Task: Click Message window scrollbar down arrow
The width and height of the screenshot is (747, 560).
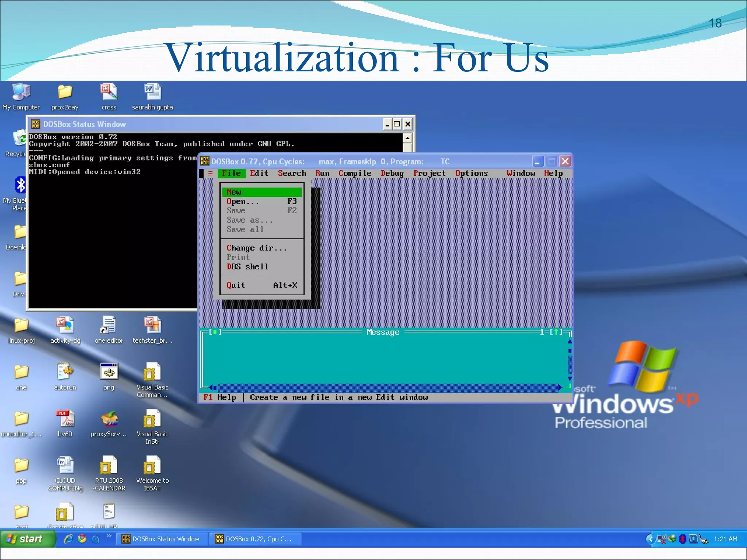Action: click(x=570, y=378)
